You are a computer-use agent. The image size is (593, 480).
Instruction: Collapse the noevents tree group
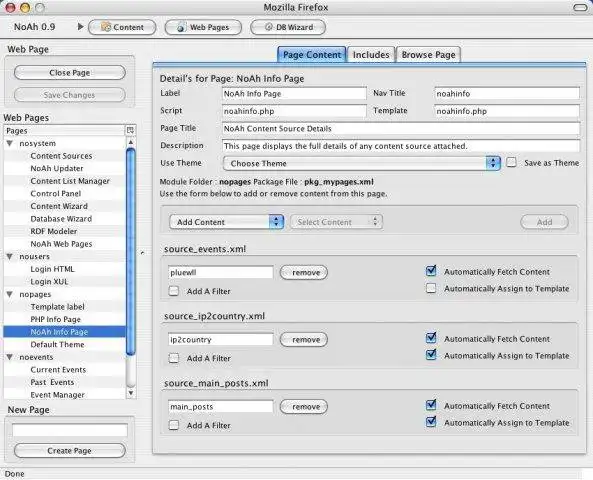(10, 357)
